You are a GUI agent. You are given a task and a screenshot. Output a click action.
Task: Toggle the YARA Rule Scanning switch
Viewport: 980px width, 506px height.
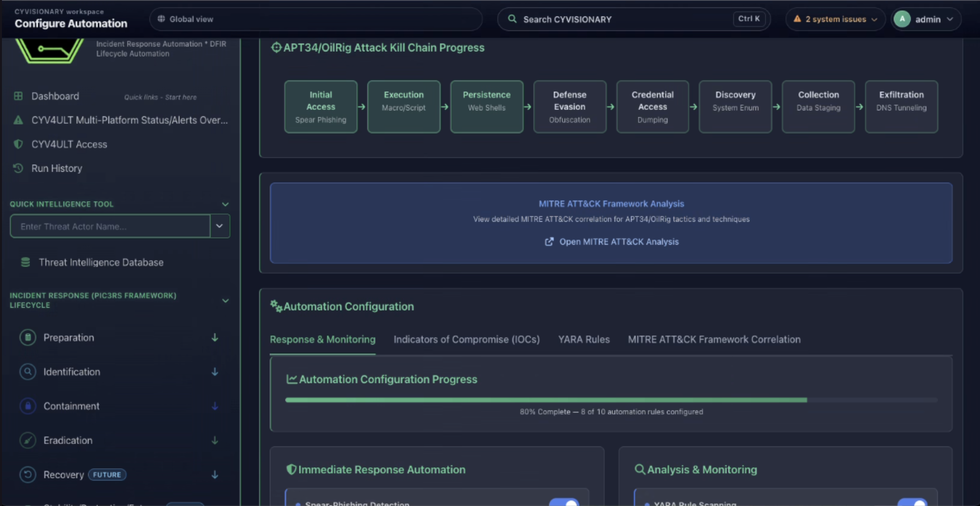pos(912,502)
